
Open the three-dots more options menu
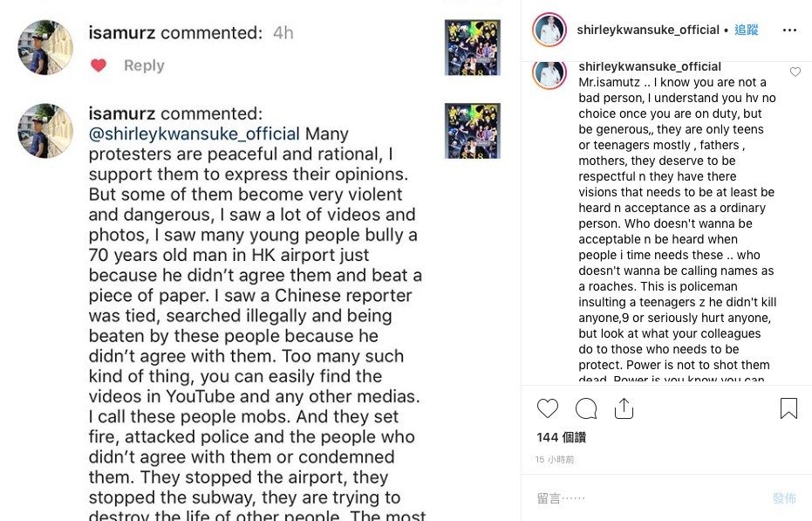coord(789,30)
